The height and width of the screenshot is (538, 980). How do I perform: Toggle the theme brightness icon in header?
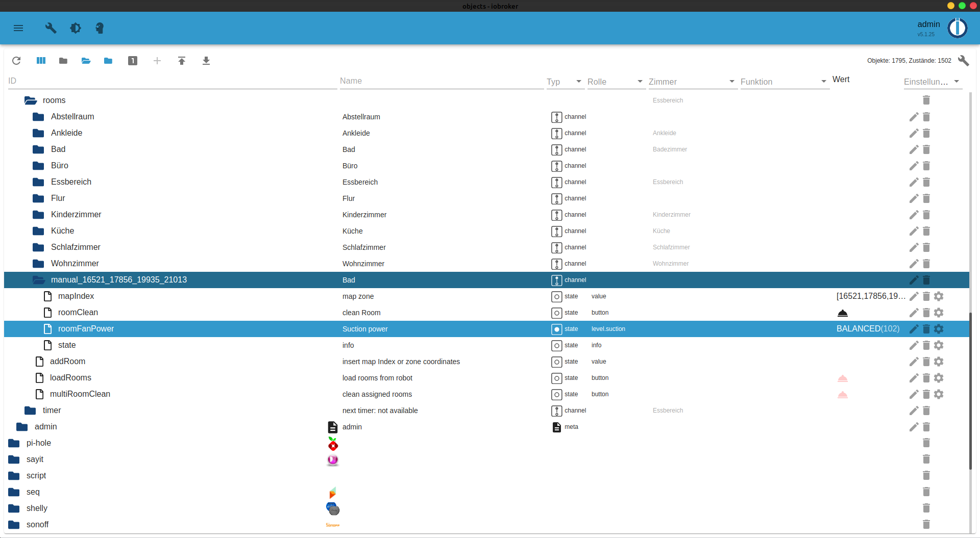click(x=76, y=28)
